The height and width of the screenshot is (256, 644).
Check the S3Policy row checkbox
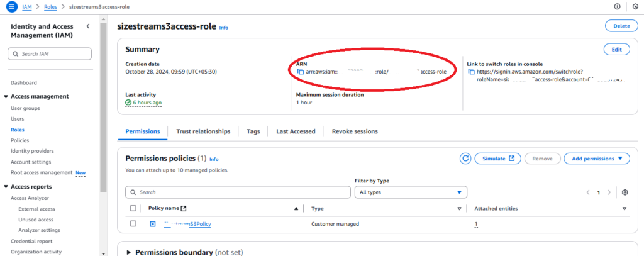point(133,223)
